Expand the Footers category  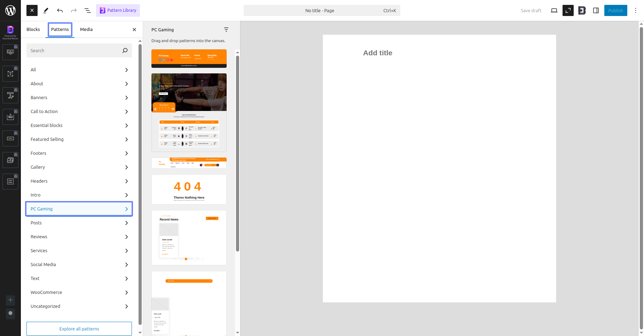79,153
